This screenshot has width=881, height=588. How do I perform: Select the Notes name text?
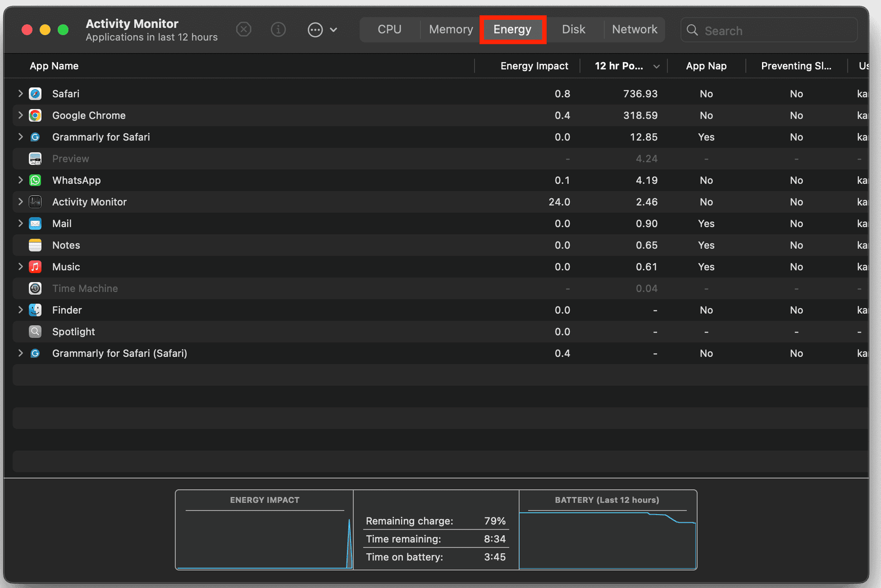point(66,246)
